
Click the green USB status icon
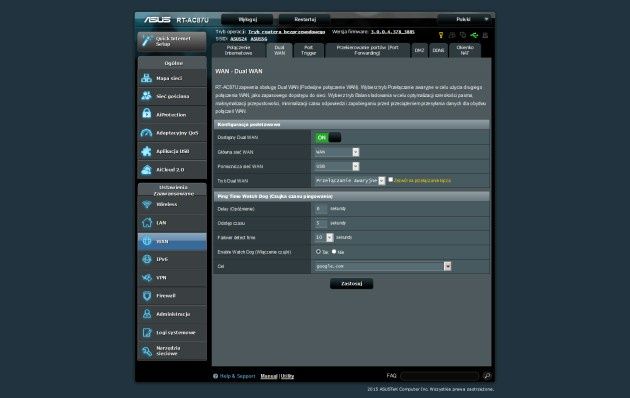pyautogui.click(x=474, y=35)
